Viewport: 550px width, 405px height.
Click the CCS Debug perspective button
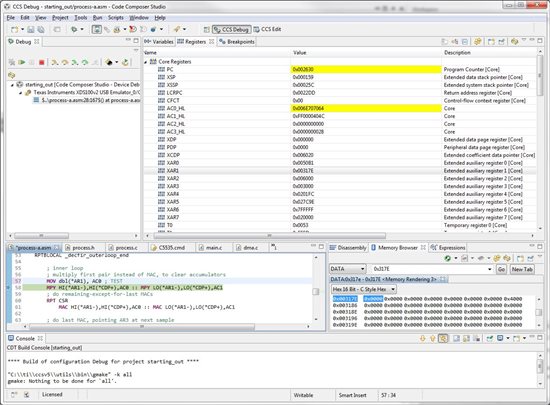tap(232, 29)
